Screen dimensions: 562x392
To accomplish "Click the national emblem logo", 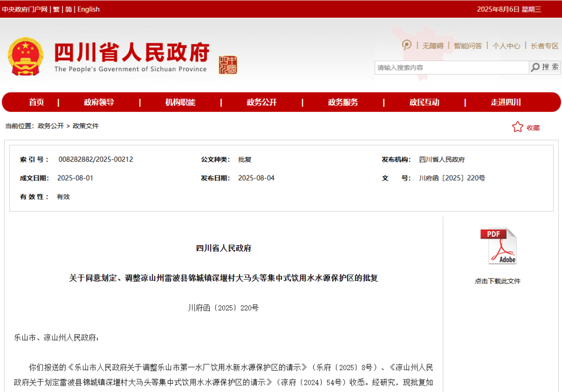I will 26,57.
